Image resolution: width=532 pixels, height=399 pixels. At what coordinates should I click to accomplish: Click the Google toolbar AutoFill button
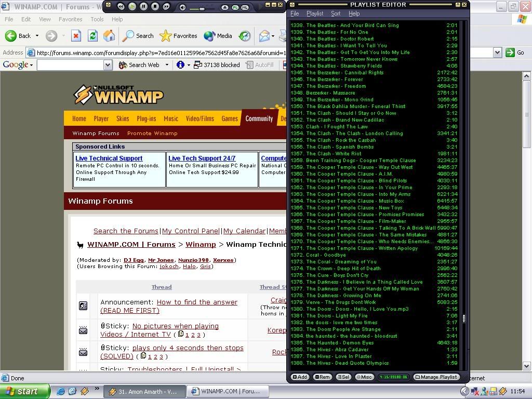pyautogui.click(x=260, y=65)
